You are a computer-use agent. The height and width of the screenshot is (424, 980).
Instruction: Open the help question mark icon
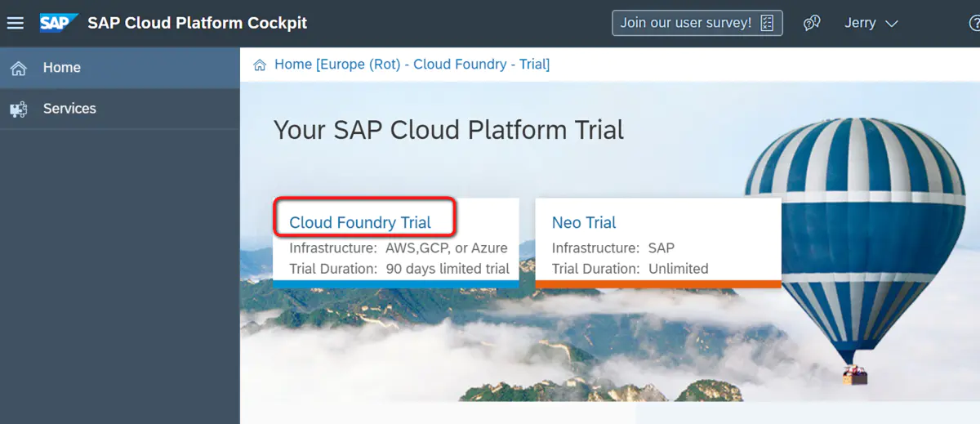coord(973,23)
